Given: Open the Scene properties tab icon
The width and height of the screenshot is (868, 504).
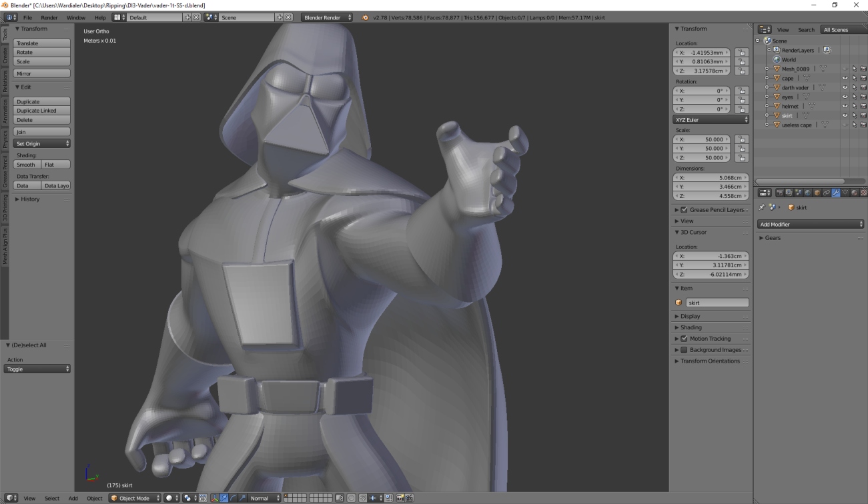Looking at the screenshot, I should click(x=799, y=193).
